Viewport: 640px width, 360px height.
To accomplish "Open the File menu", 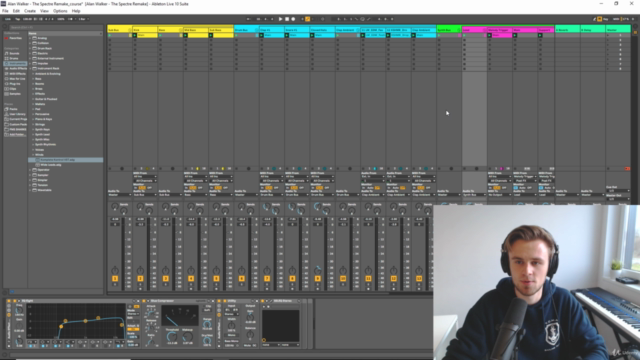I will click(5, 11).
